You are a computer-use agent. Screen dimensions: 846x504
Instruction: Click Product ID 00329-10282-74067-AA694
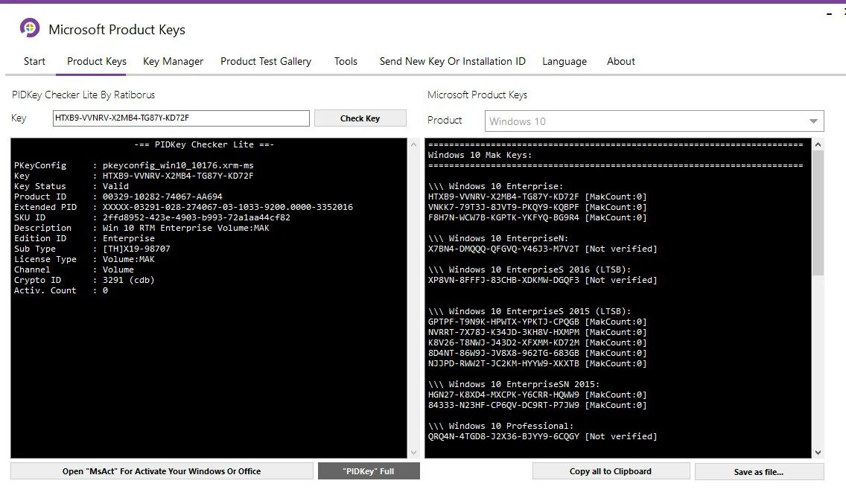point(162,197)
